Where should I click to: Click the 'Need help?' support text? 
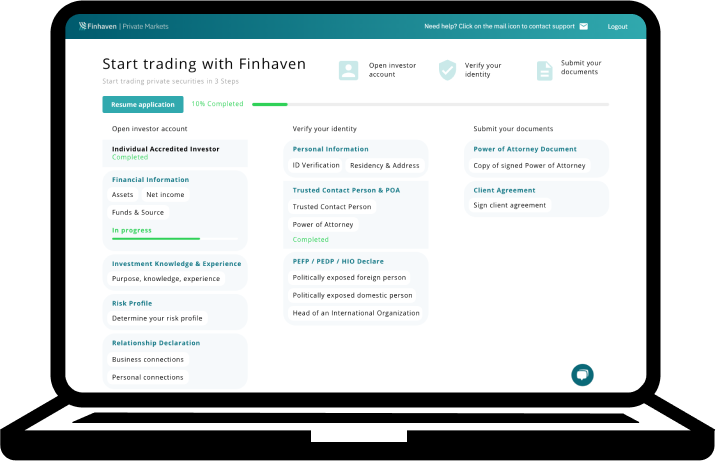coord(500,26)
